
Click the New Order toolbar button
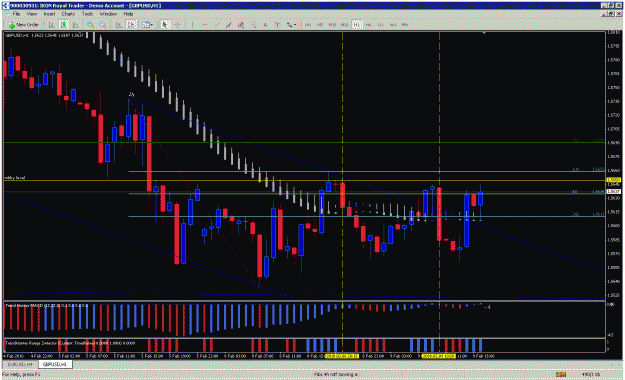pyautogui.click(x=24, y=25)
